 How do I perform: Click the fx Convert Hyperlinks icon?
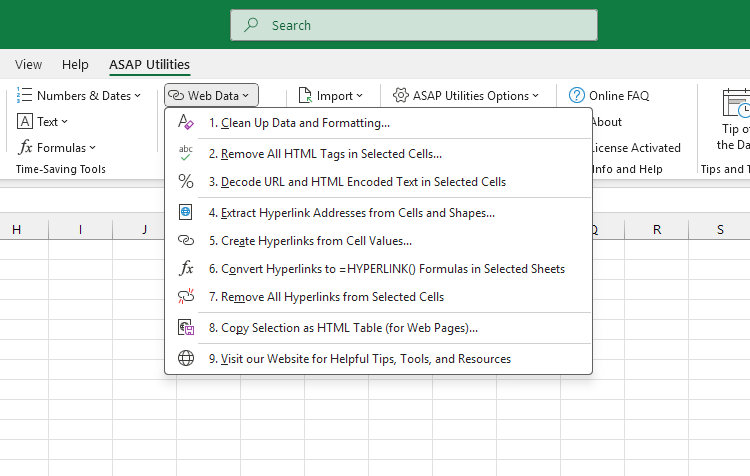[185, 269]
